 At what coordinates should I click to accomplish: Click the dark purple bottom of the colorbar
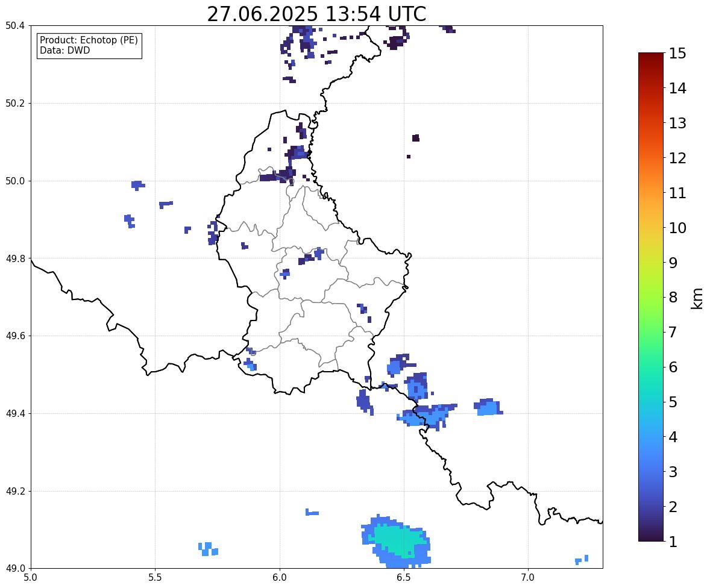(651, 537)
